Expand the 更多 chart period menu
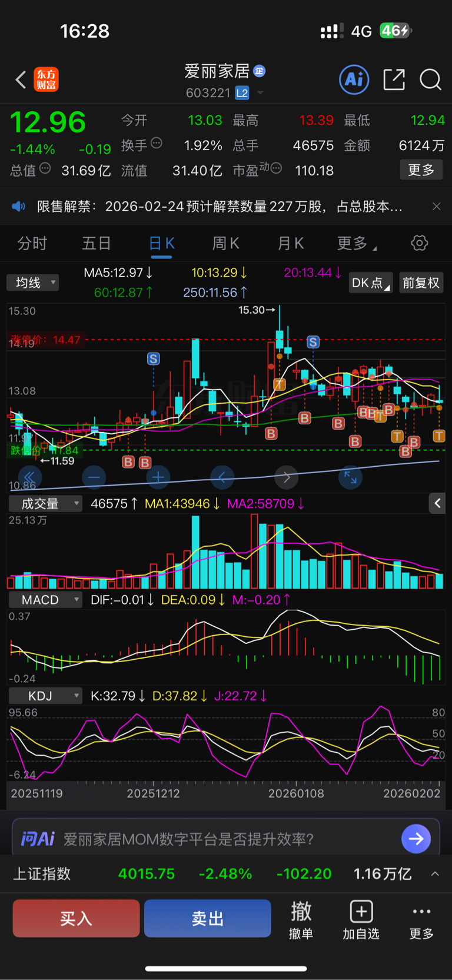Image resolution: width=452 pixels, height=980 pixels. (356, 243)
